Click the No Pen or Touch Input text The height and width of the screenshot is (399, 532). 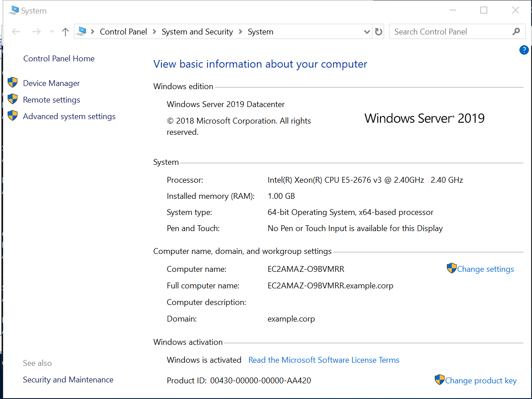tap(355, 228)
